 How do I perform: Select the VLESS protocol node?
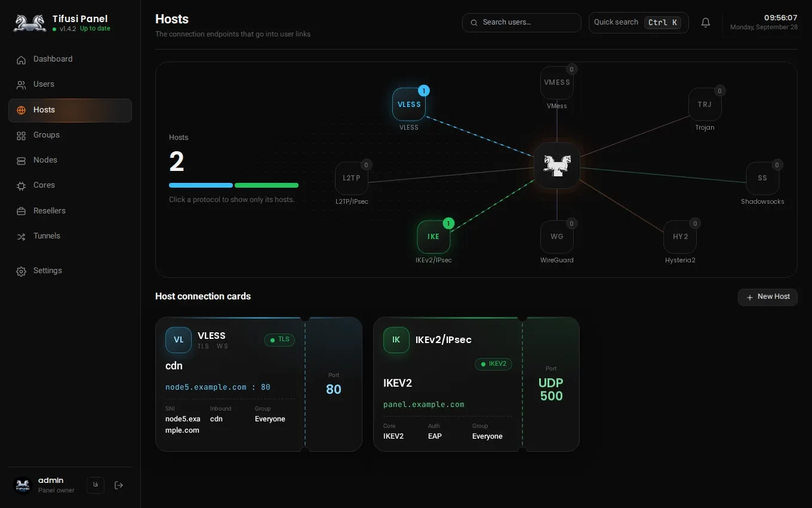(x=409, y=105)
